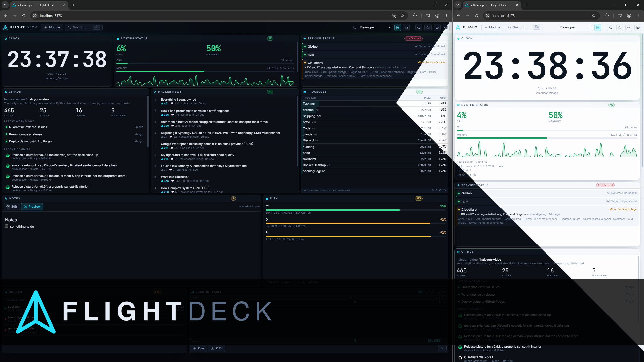Open 'How Complex Systems Fail (1998)' story
Screen dimensions: 644x362
[185, 188]
